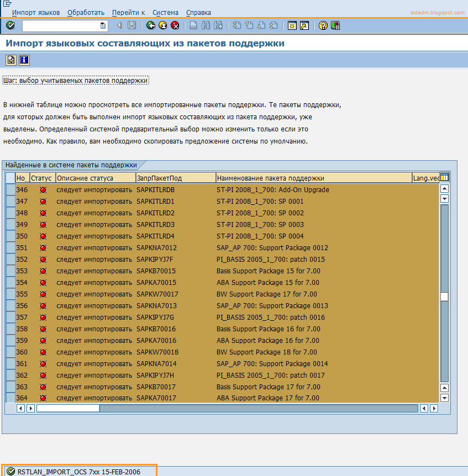Click the Lang.vec column header

point(426,178)
